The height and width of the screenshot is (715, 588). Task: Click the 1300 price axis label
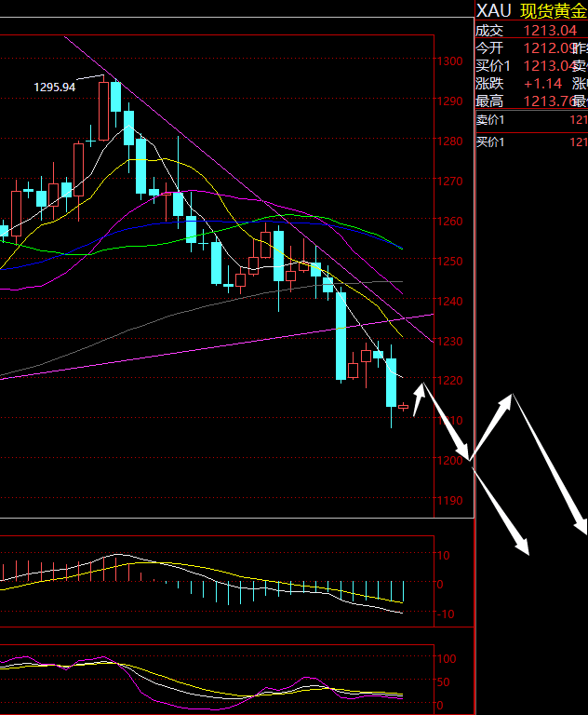click(x=453, y=61)
